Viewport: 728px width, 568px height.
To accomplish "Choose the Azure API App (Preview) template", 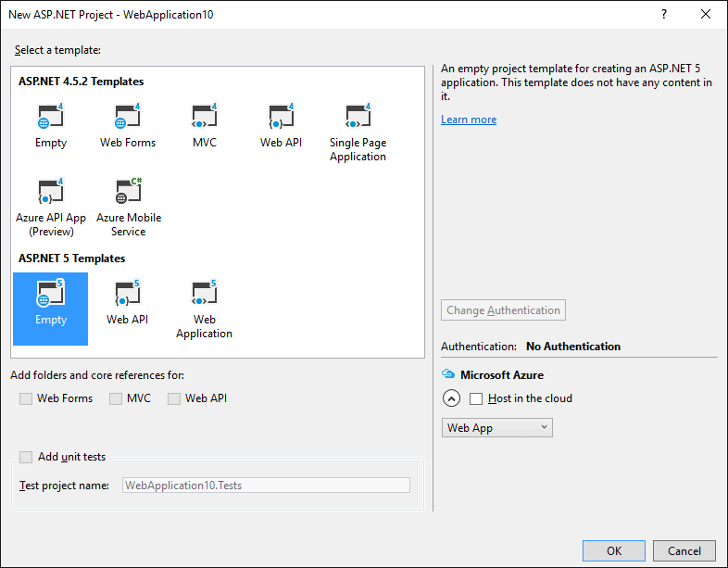I will click(51, 192).
